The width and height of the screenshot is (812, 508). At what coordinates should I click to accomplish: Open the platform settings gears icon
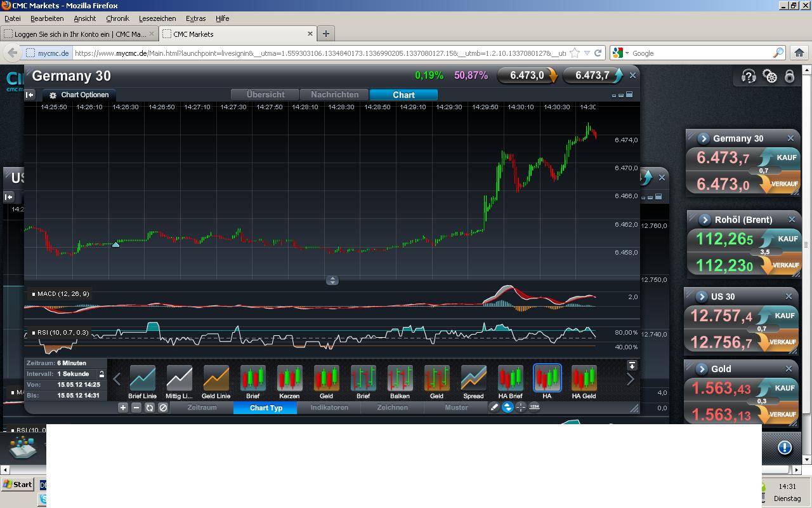pos(770,76)
